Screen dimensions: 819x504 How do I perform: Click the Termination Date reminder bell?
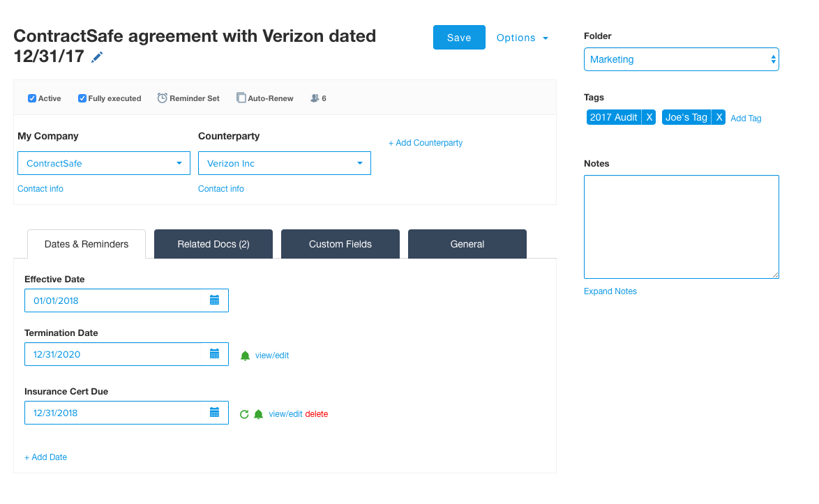245,356
